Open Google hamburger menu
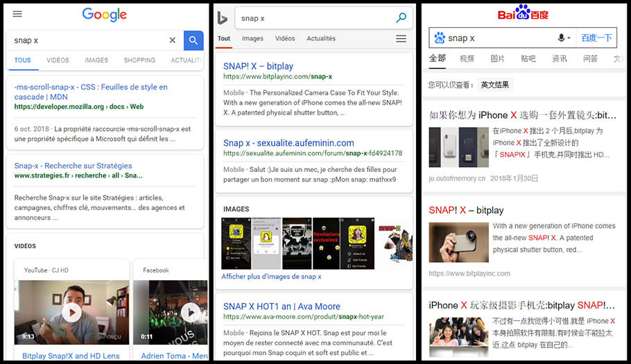 pyautogui.click(x=17, y=14)
